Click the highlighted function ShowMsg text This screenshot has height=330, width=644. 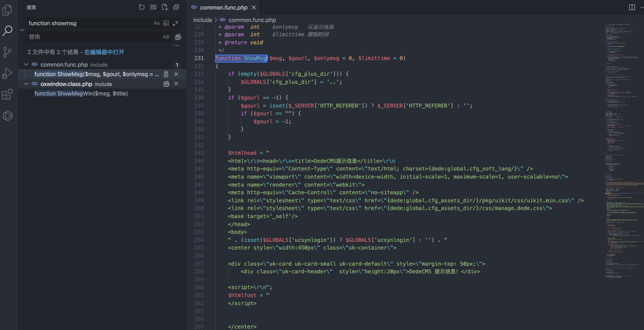click(241, 58)
